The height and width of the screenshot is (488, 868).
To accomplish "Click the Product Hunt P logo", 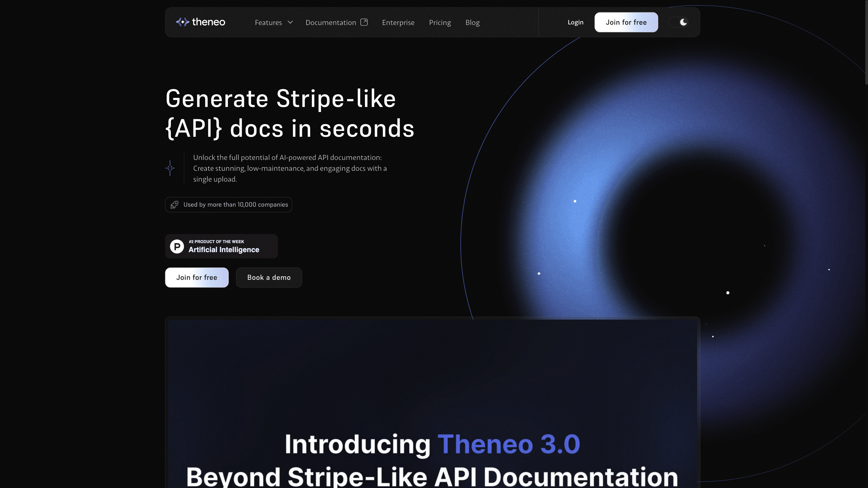I will pos(177,246).
